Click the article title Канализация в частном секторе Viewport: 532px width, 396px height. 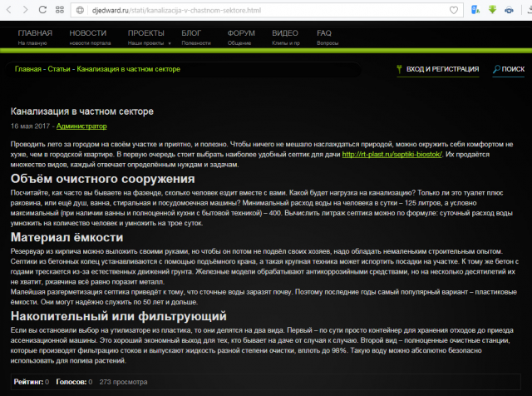click(81, 111)
